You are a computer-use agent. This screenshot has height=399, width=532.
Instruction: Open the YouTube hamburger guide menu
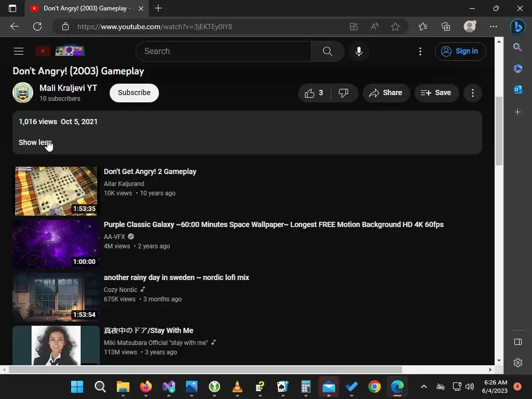[19, 51]
